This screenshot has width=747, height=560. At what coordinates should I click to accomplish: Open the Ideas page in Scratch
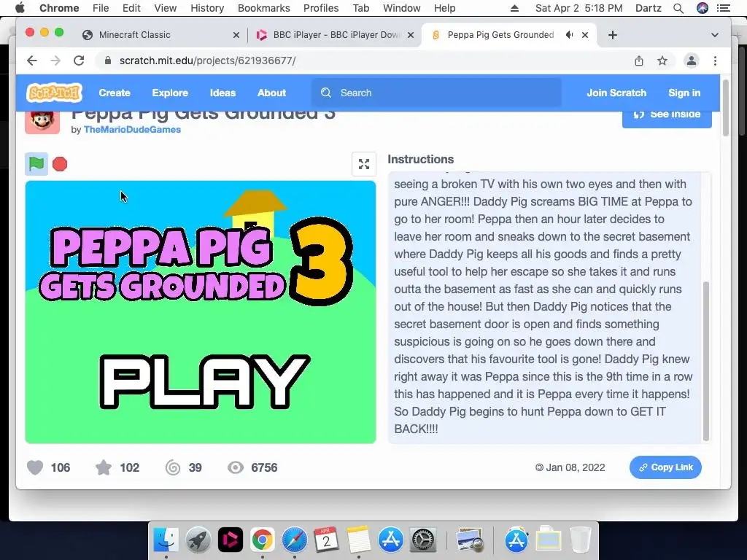click(x=223, y=93)
